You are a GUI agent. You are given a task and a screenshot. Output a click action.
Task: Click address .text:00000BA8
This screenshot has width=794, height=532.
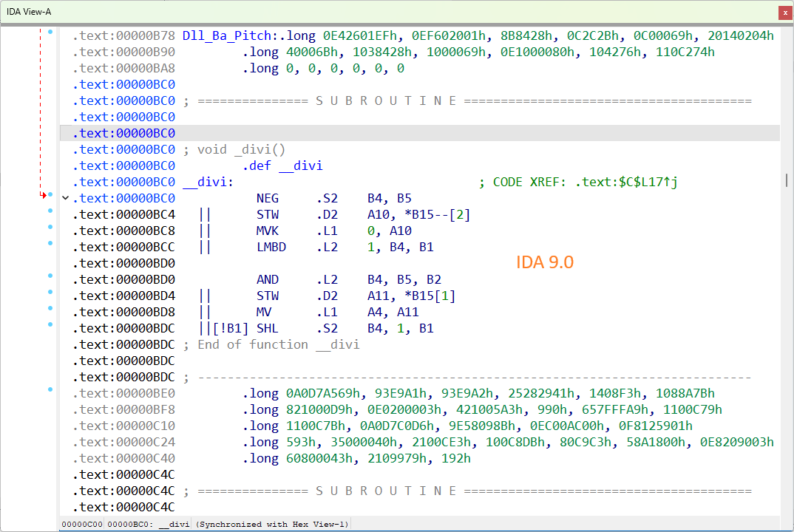(x=123, y=68)
